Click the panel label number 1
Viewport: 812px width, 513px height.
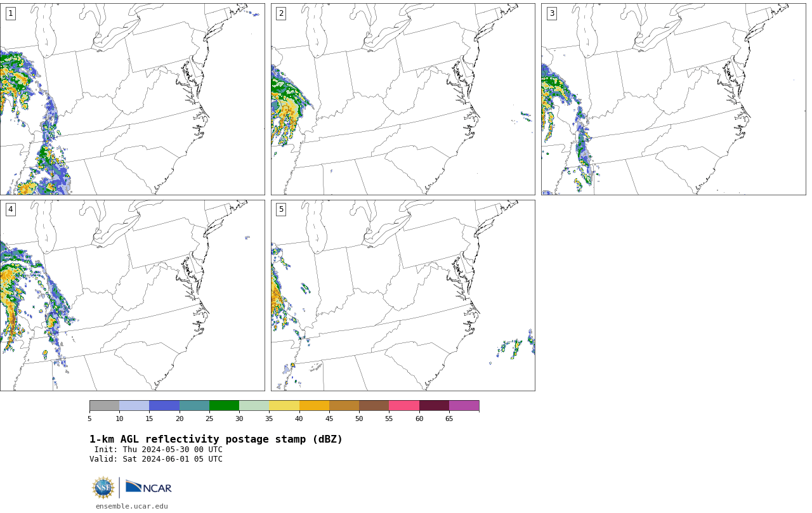[10, 13]
